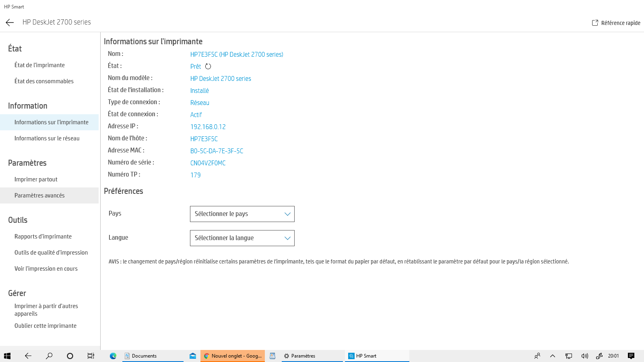Click the Actif connection state value
The height and width of the screenshot is (362, 644).
coord(196,115)
